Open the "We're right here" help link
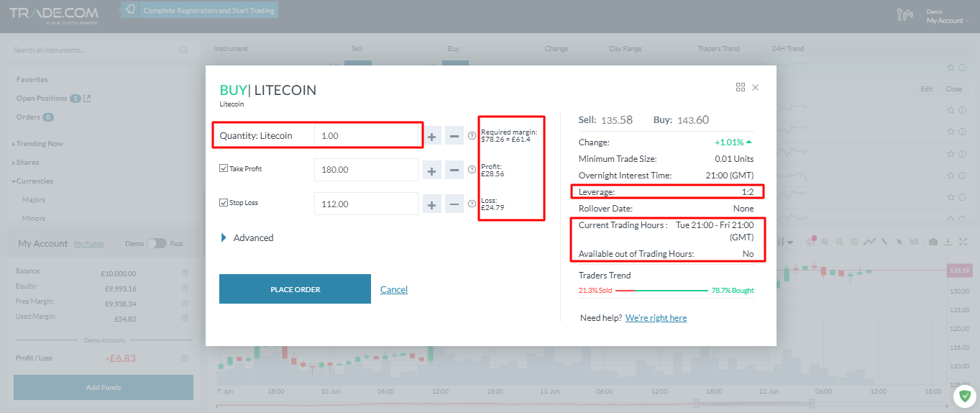The width and height of the screenshot is (980, 413). 656,318
